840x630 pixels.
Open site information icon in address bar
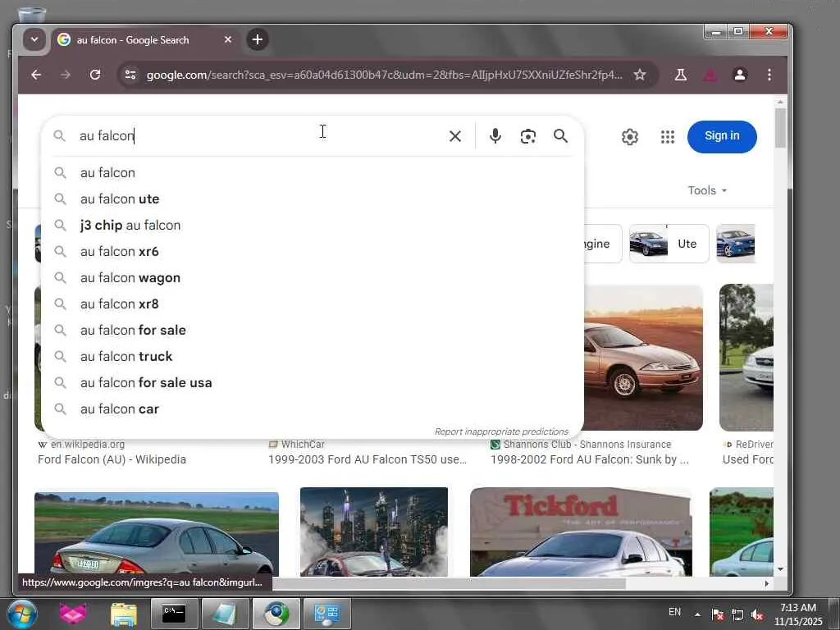coord(130,75)
